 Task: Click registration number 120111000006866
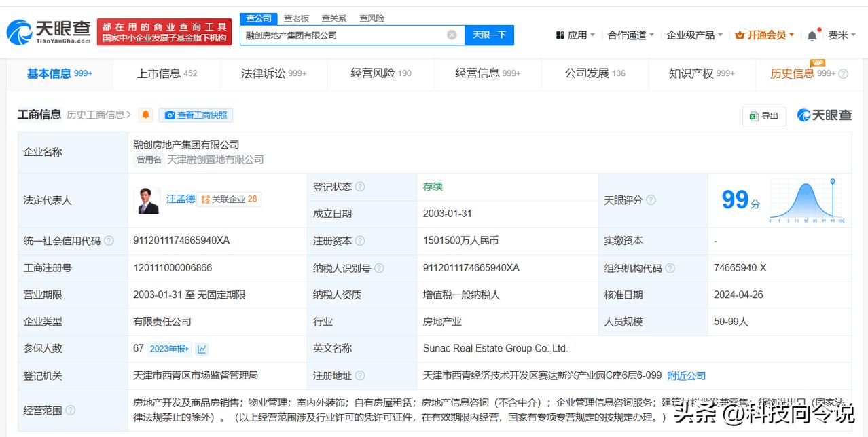pyautogui.click(x=173, y=268)
